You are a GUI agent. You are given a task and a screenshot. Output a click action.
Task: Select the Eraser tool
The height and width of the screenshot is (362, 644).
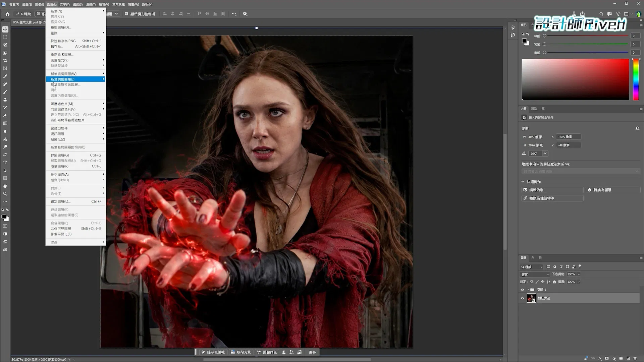[x=5, y=116]
